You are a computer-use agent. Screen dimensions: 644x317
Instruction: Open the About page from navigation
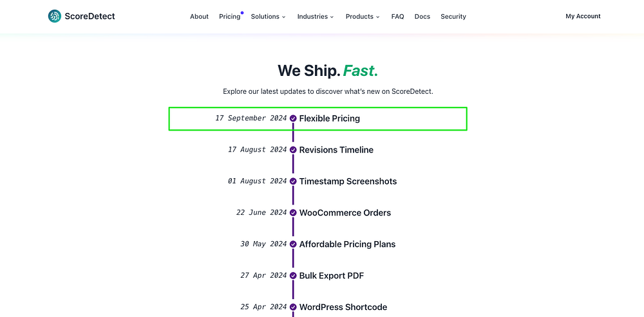pyautogui.click(x=199, y=17)
